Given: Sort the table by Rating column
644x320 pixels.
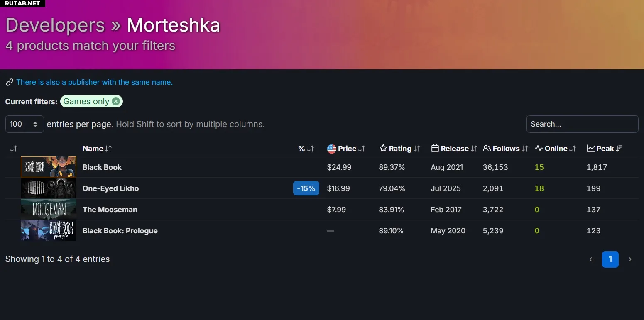Looking at the screenshot, I should 400,149.
